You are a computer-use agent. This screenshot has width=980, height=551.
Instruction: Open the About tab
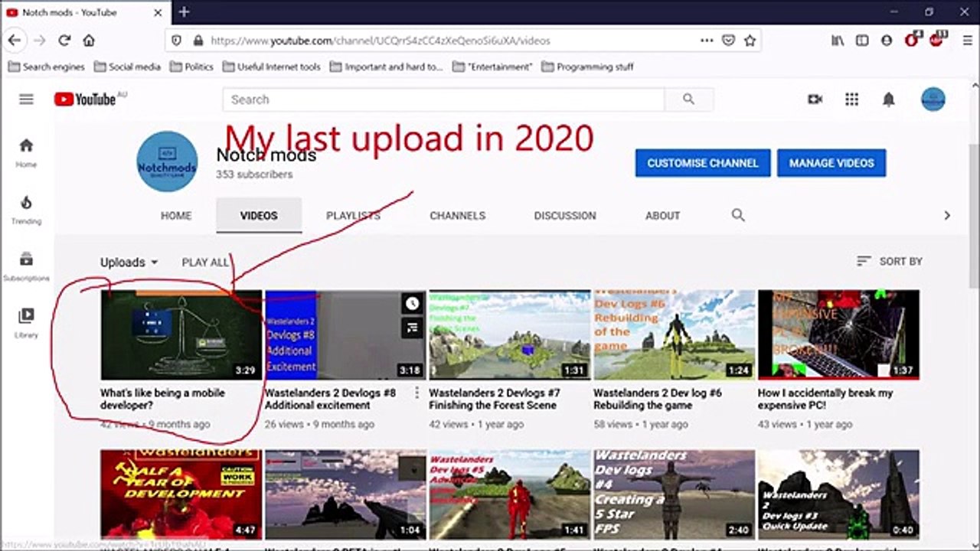coord(663,216)
